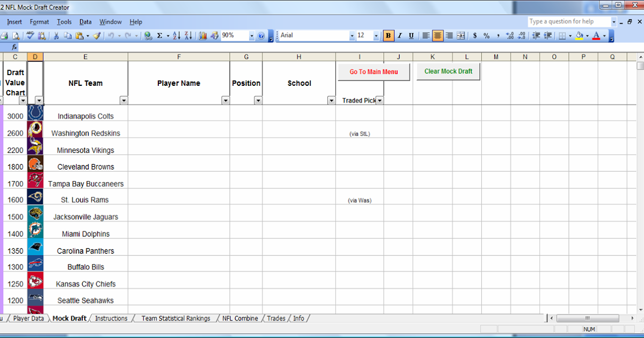Switch to Team Statistical Rankings tab
This screenshot has height=338, width=644.
click(175, 318)
